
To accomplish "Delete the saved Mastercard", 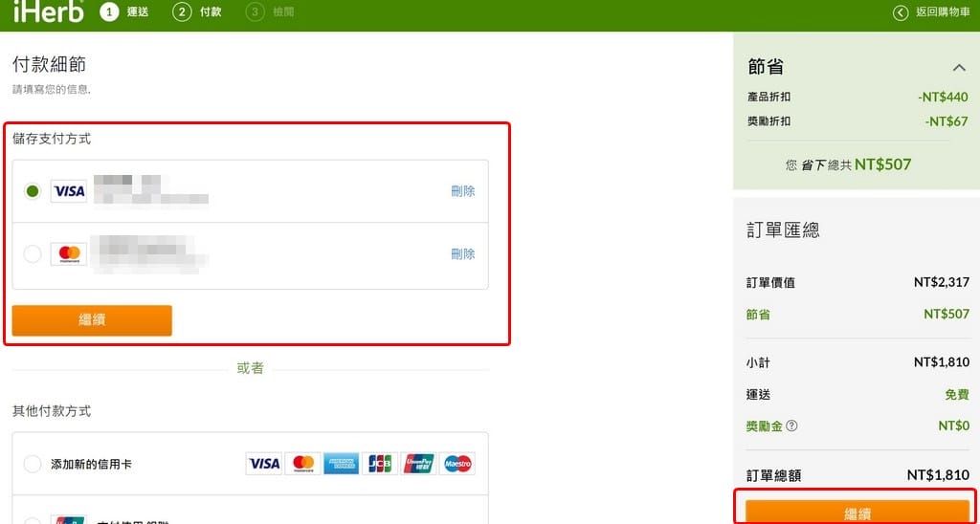I will coord(462,254).
